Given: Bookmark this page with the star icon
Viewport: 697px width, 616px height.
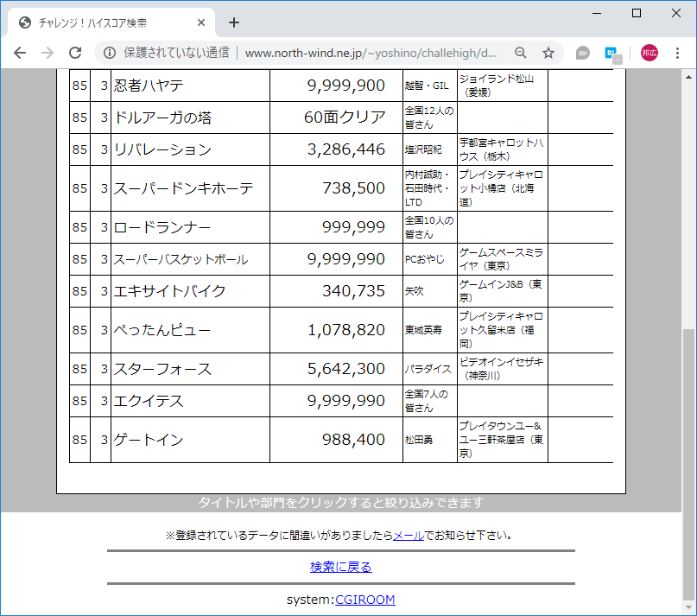Looking at the screenshot, I should (x=548, y=53).
